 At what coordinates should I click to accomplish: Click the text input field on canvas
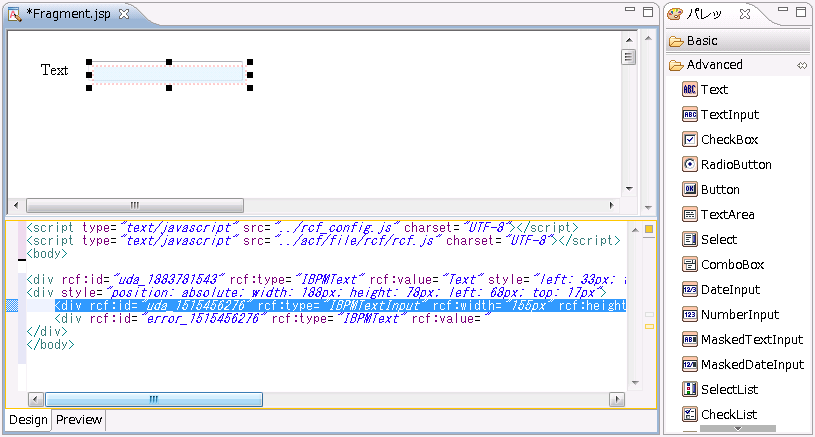coord(168,74)
